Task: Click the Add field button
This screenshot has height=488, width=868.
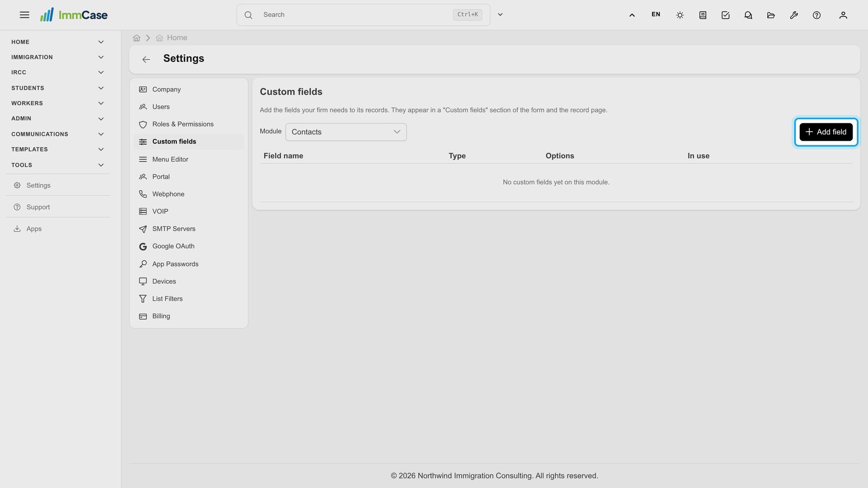Action: pos(826,132)
